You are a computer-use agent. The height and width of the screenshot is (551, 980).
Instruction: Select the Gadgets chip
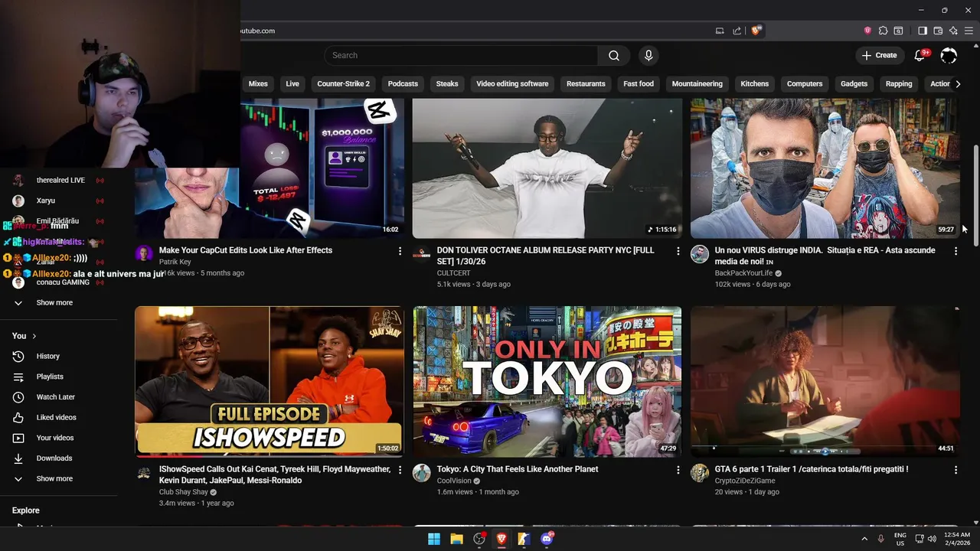[854, 83]
